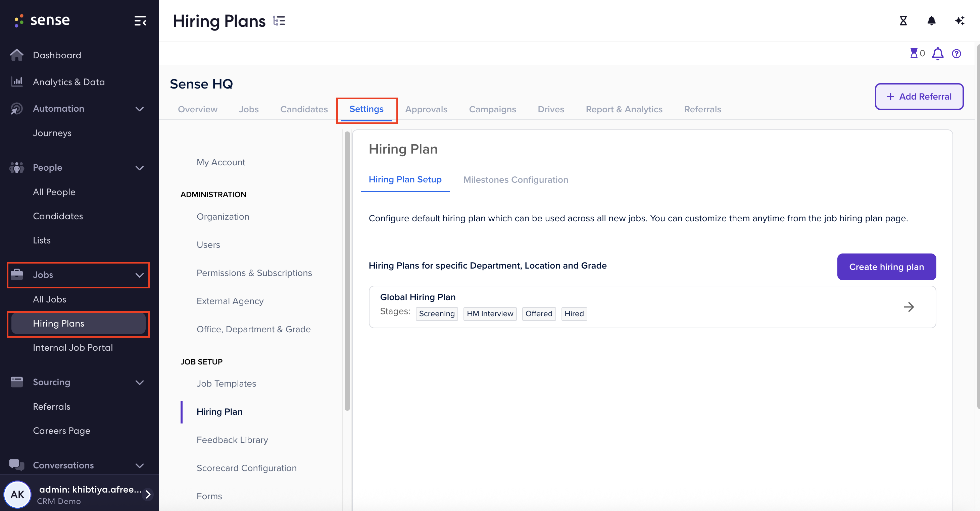Switch to the Overview tab
Image resolution: width=980 pixels, height=511 pixels.
pyautogui.click(x=197, y=109)
